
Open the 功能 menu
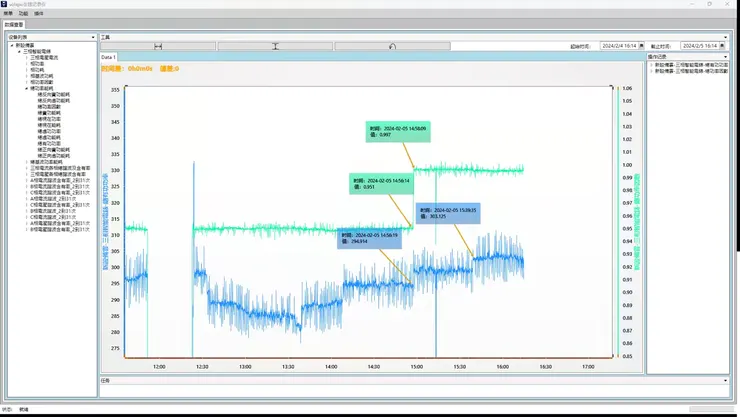coord(23,14)
